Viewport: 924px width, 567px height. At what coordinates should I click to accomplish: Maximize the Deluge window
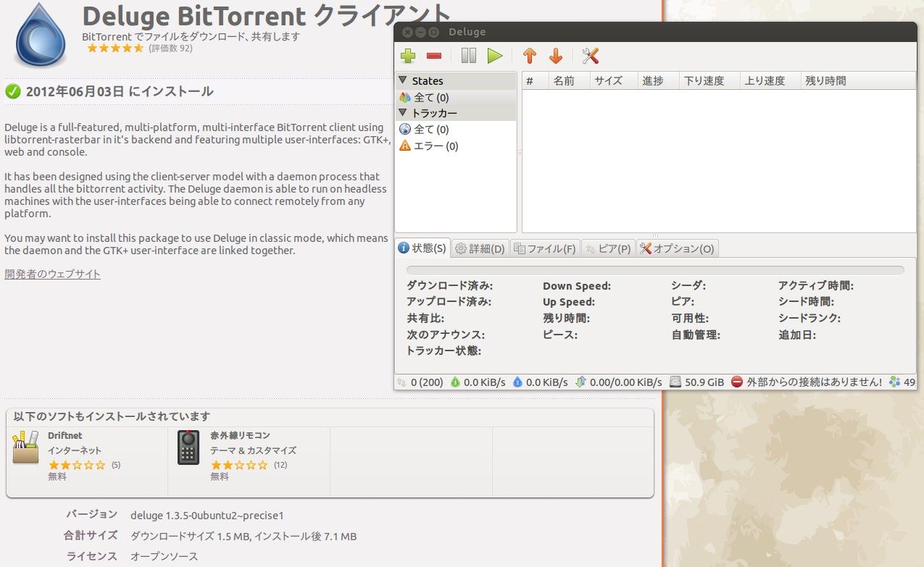click(x=434, y=32)
